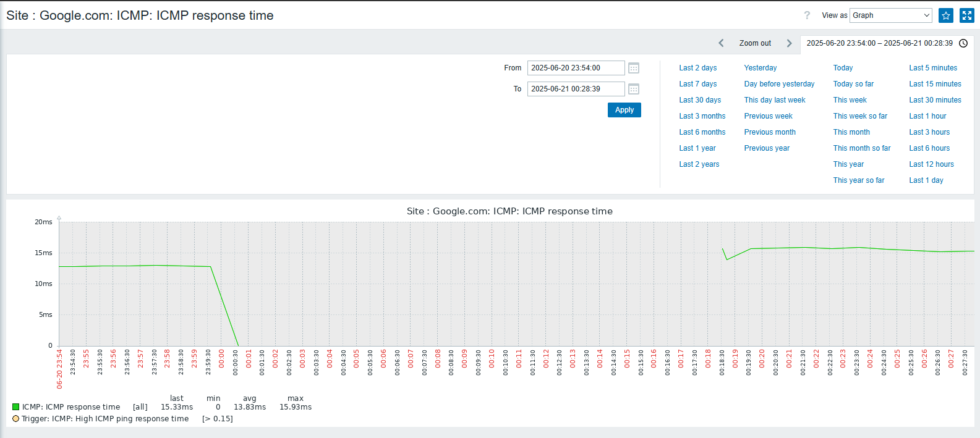The height and width of the screenshot is (438, 980).
Task: Click the 00:00 midnight label on time axis
Action: [x=221, y=359]
